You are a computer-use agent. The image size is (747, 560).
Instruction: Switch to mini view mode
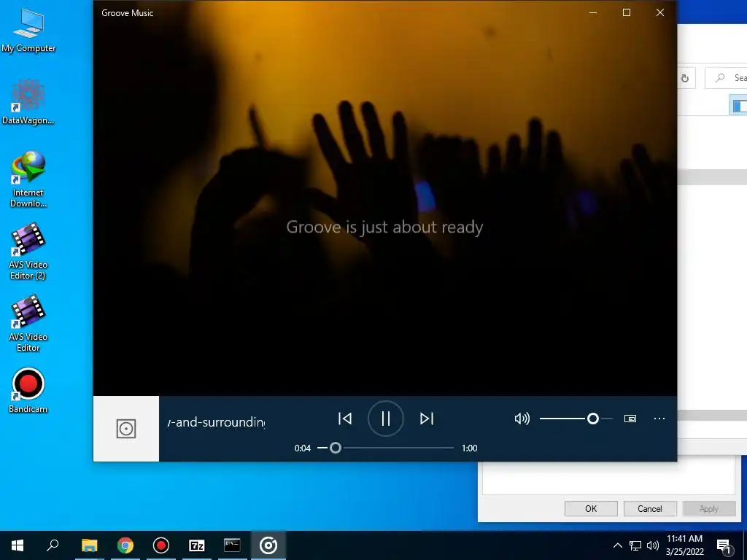point(630,419)
